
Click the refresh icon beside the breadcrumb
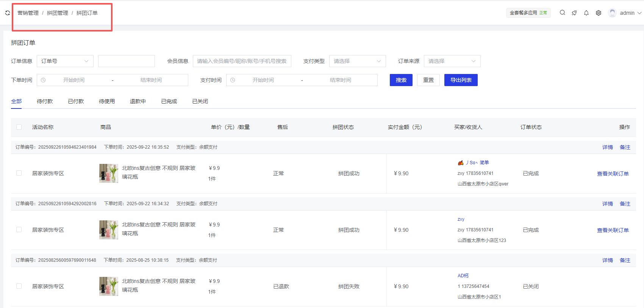click(7, 13)
